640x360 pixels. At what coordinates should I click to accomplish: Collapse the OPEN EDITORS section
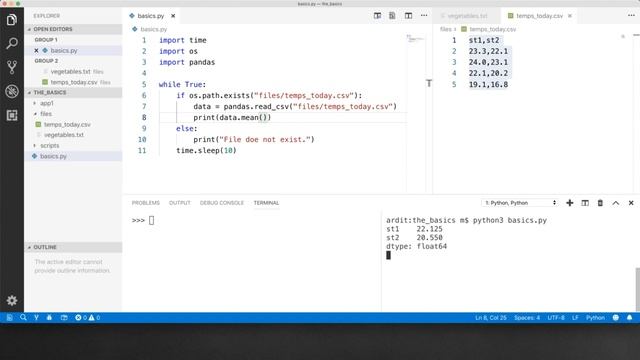pos(73,29)
